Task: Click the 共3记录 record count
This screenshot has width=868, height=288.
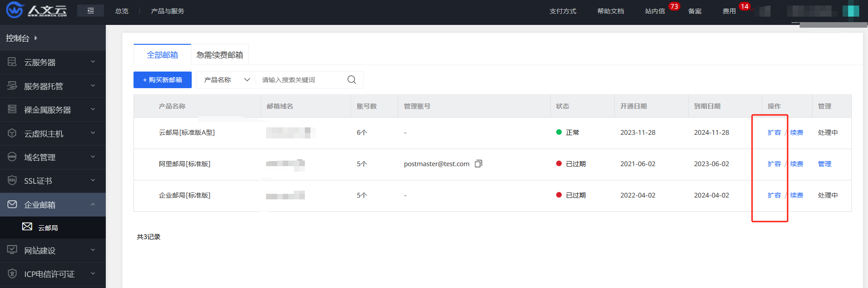Action: 148,237
